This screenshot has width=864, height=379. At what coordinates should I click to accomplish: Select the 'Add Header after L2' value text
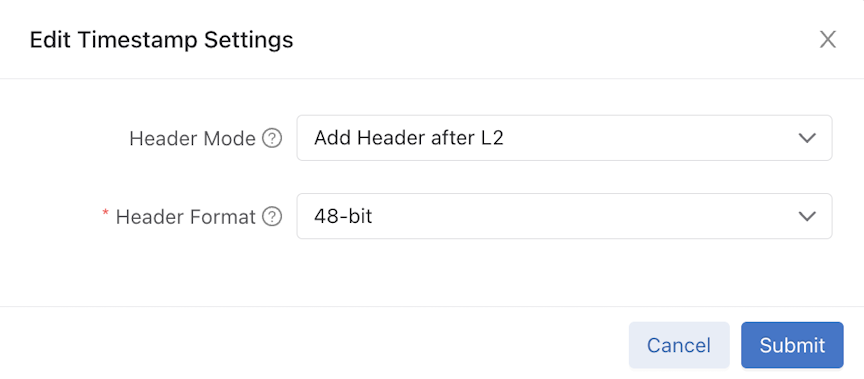point(409,138)
